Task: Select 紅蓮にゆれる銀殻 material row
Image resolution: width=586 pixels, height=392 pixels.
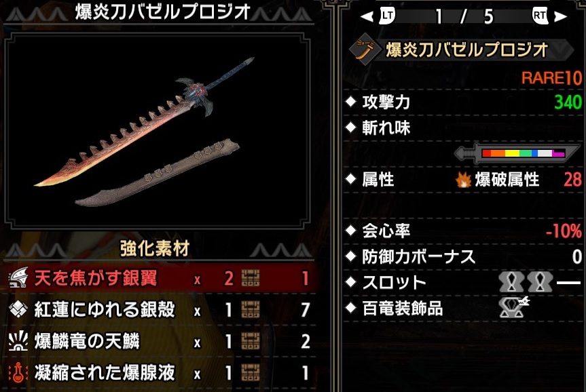Action: coord(159,310)
